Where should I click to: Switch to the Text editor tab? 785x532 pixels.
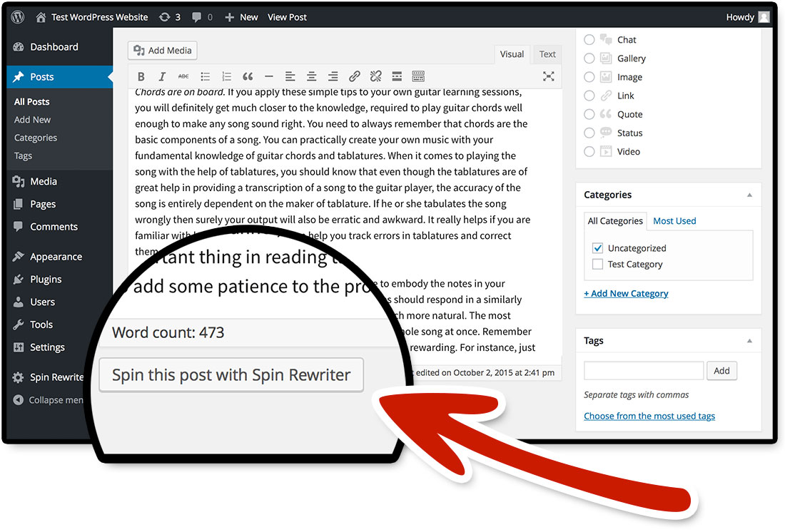[547, 54]
